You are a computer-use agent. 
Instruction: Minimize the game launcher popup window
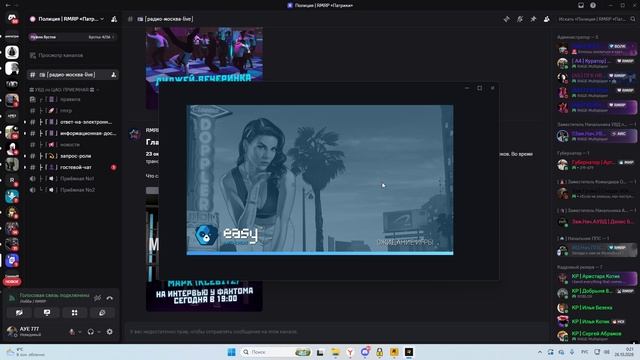[467, 88]
